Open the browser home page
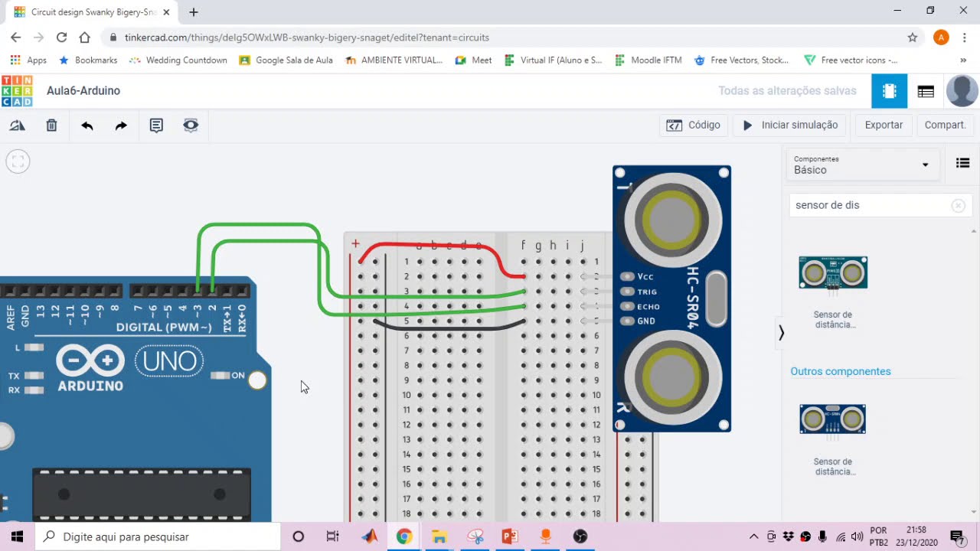 tap(85, 37)
